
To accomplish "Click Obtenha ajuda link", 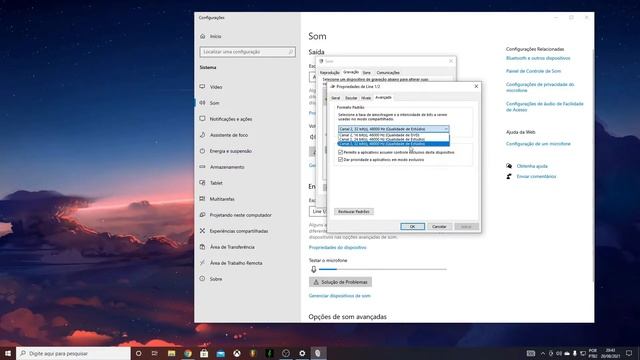I will [x=532, y=166].
